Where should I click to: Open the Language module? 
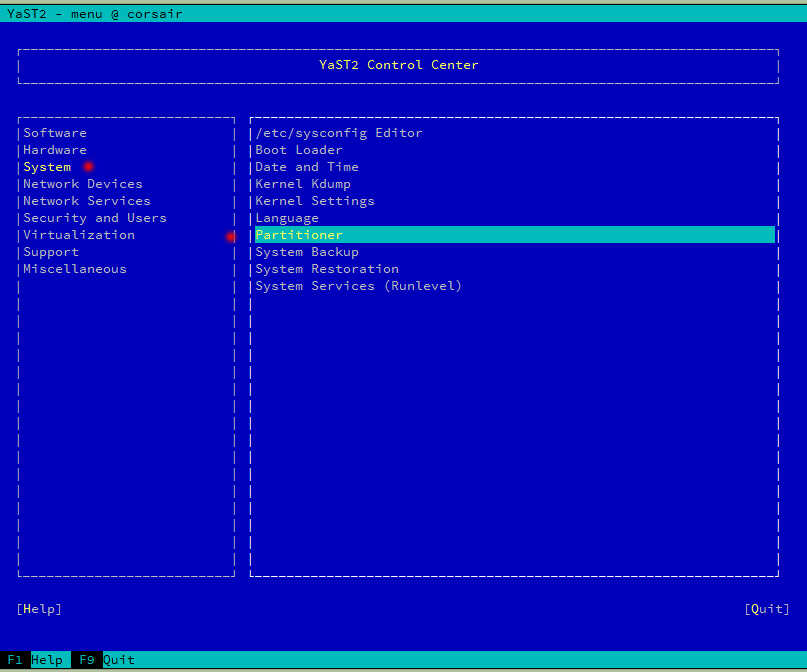[x=287, y=218]
